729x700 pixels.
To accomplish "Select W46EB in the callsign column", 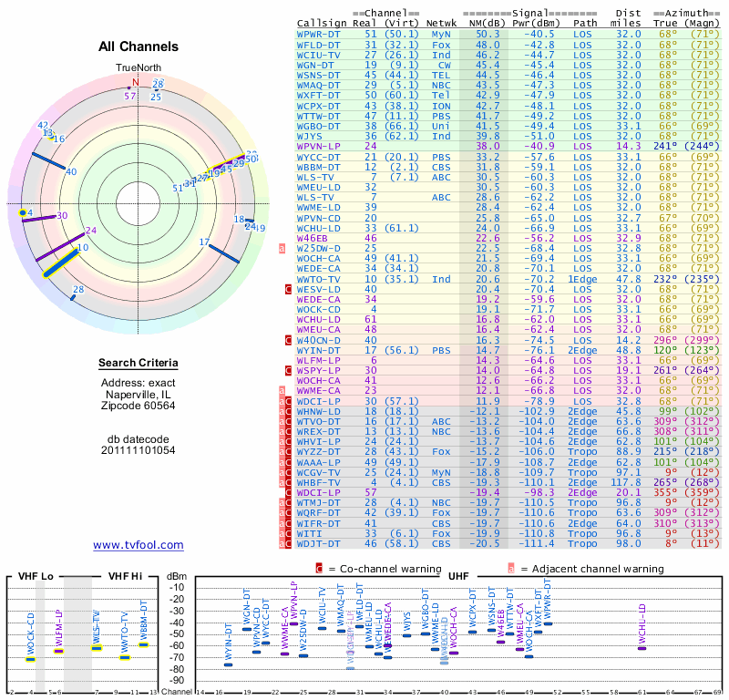I will coord(313,238).
